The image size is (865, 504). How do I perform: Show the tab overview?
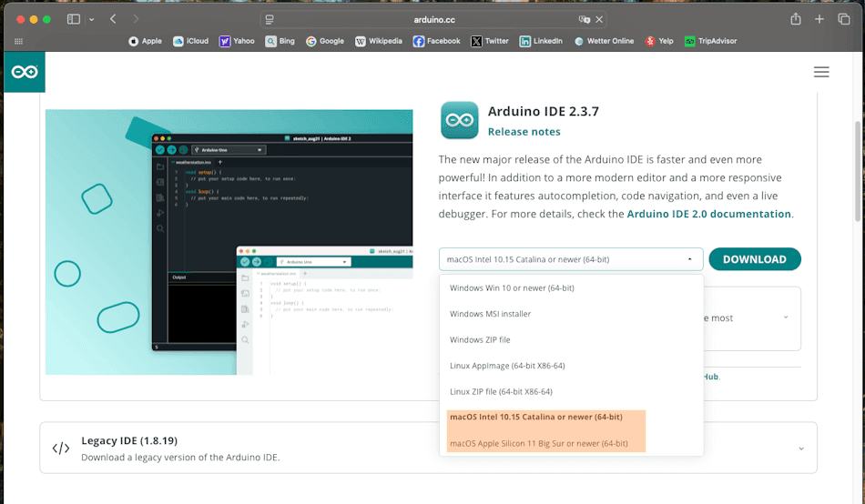(844, 19)
